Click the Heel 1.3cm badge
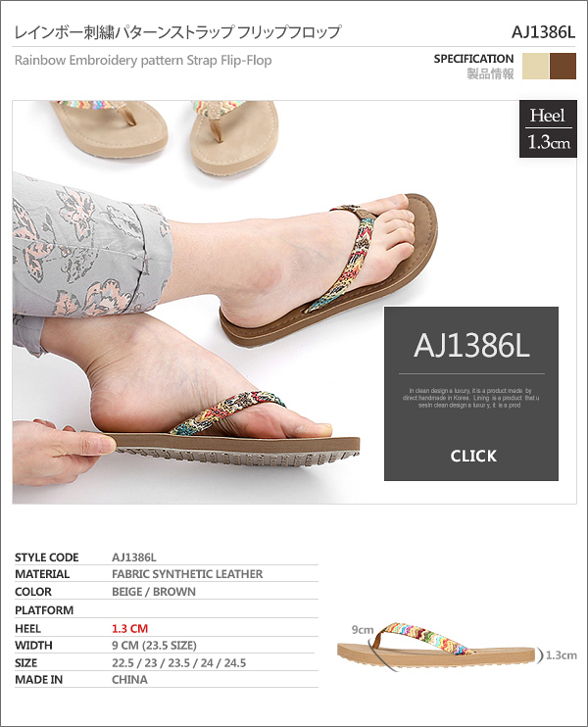This screenshot has height=727, width=588. [548, 129]
